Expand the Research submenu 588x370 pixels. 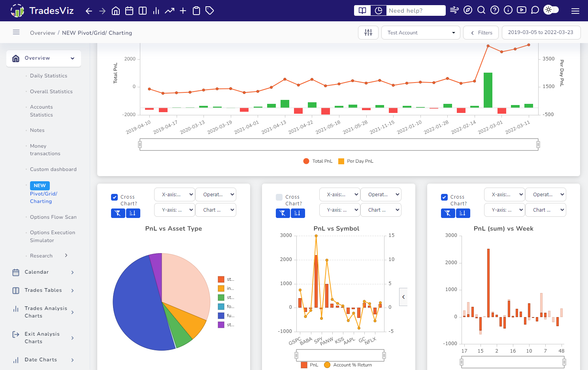pyautogui.click(x=49, y=256)
